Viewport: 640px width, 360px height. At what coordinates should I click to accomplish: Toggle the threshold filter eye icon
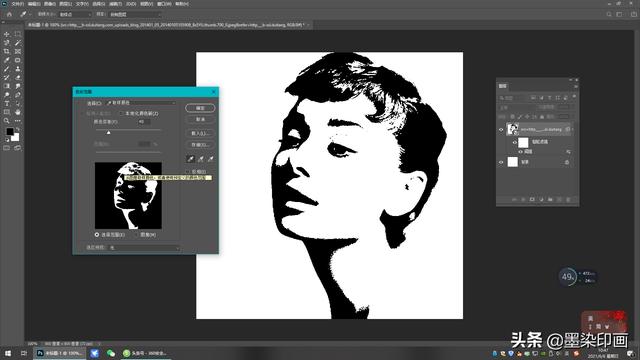(520, 151)
